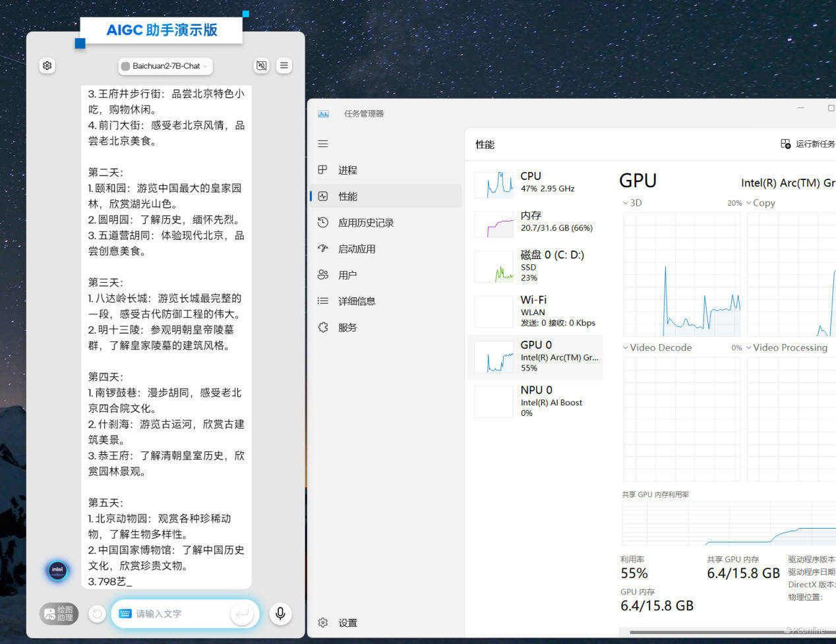This screenshot has height=644, width=836.
Task: Open the Copy graph engine dropdown
Action: [x=760, y=203]
